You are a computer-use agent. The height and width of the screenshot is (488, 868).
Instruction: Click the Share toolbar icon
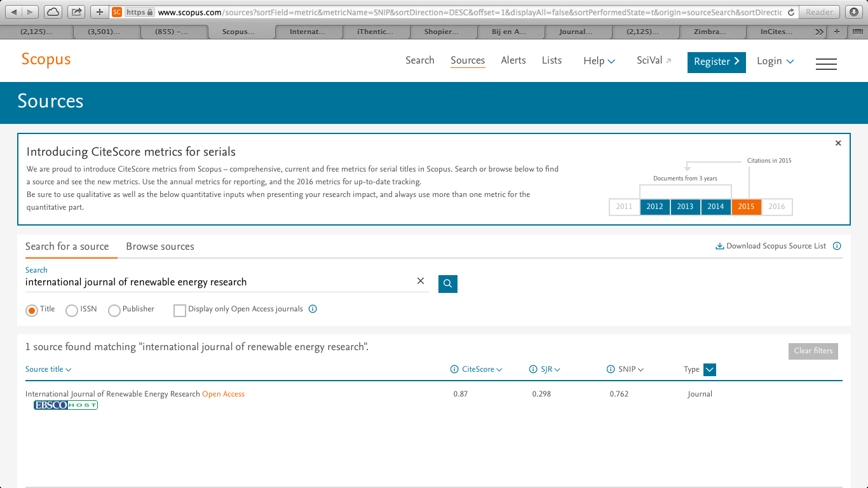point(76,12)
